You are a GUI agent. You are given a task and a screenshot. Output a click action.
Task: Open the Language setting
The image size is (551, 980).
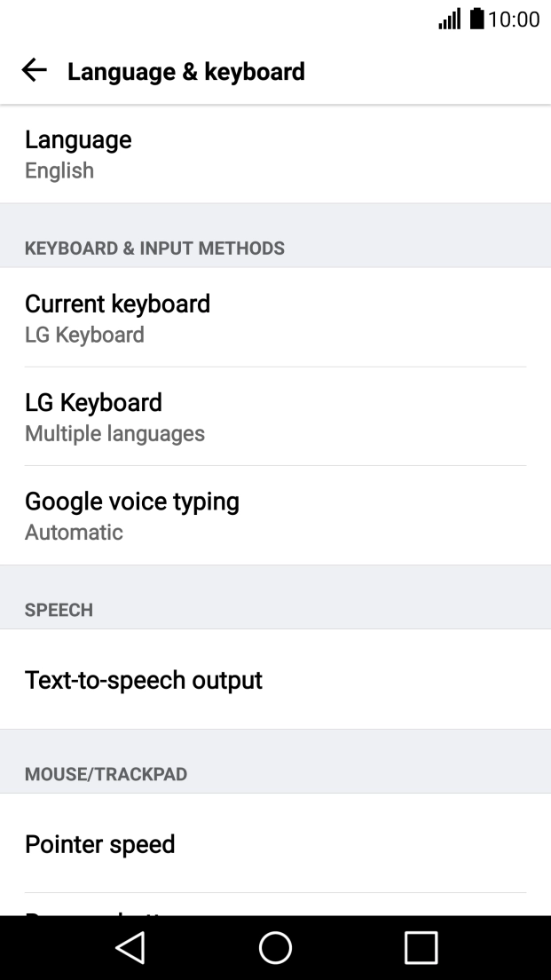79,139
